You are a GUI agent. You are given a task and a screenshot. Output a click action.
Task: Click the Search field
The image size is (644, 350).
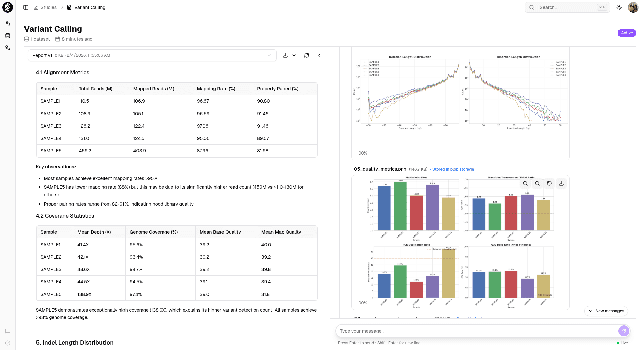click(567, 7)
